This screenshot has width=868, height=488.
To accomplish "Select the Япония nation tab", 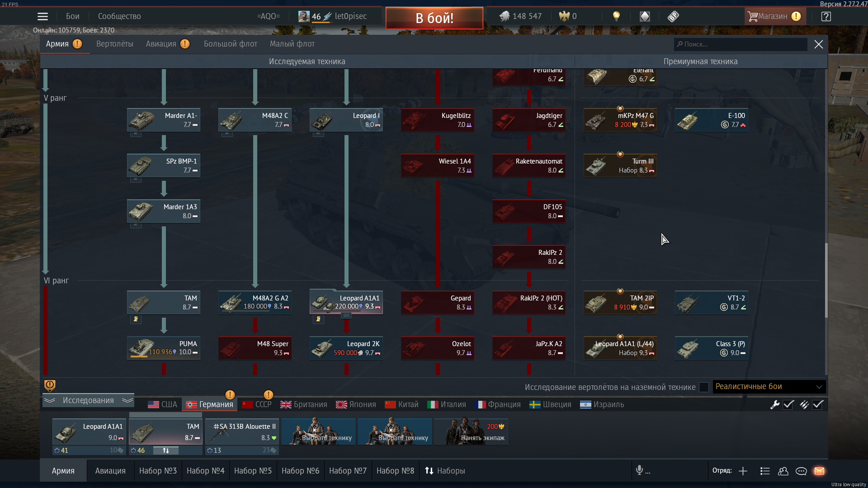I will tap(356, 404).
